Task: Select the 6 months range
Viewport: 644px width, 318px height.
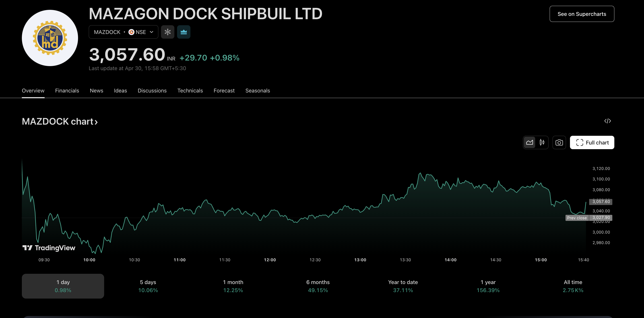Action: coord(318,286)
